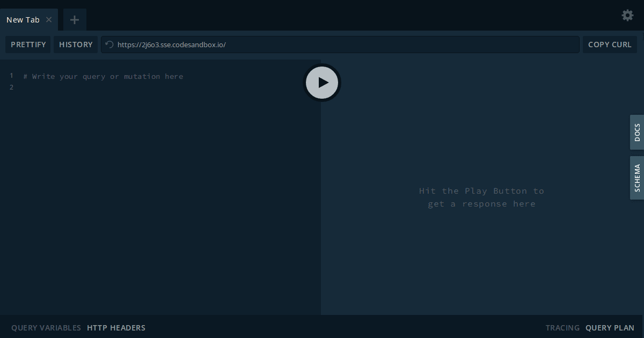The height and width of the screenshot is (338, 644).
Task: Open the SCHEMA sidebar panel
Action: (636, 178)
